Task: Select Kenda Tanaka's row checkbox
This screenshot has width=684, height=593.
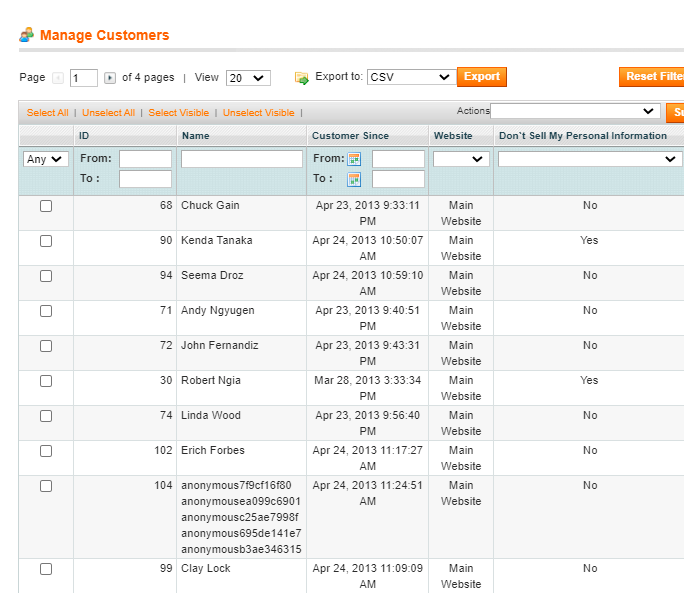Action: coord(46,241)
